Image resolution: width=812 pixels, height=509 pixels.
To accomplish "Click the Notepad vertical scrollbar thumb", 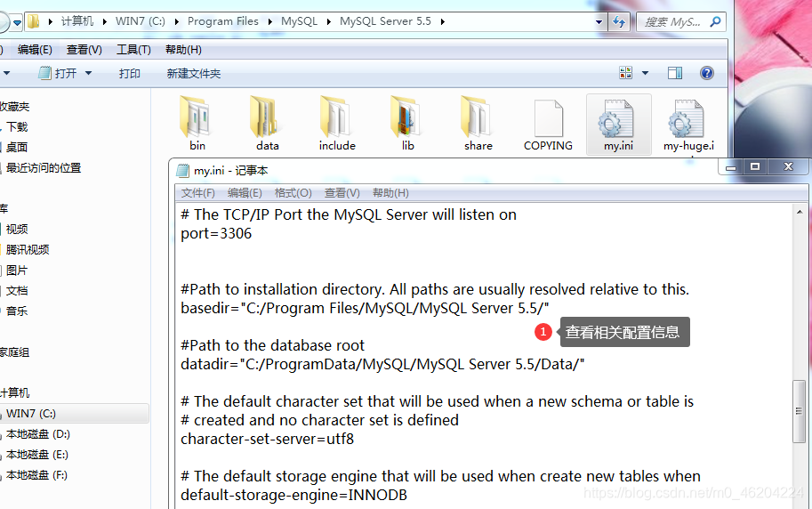I will 799,411.
